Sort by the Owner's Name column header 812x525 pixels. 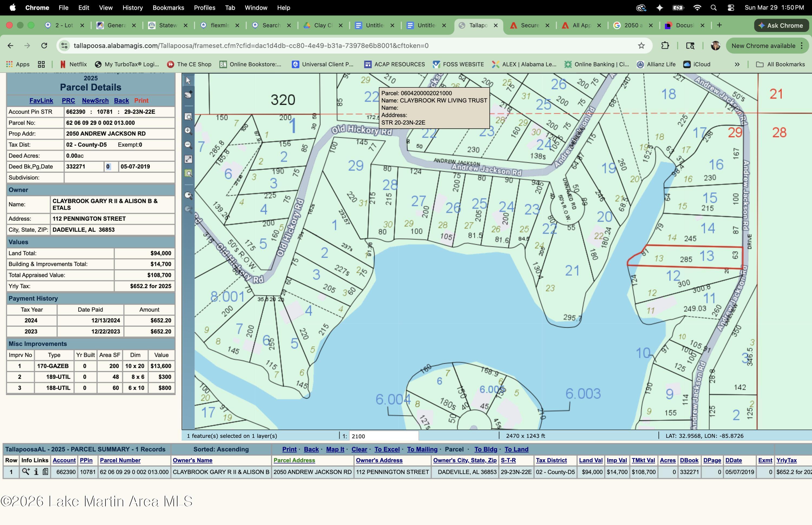[192, 460]
